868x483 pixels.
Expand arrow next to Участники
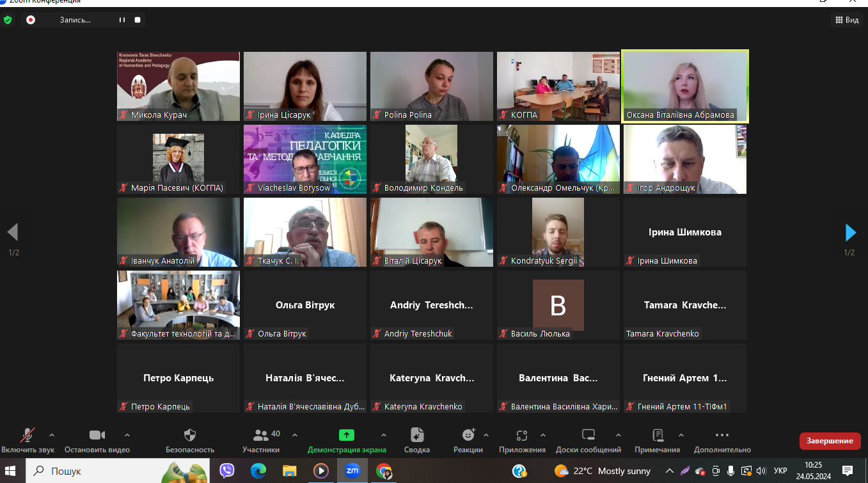click(295, 435)
